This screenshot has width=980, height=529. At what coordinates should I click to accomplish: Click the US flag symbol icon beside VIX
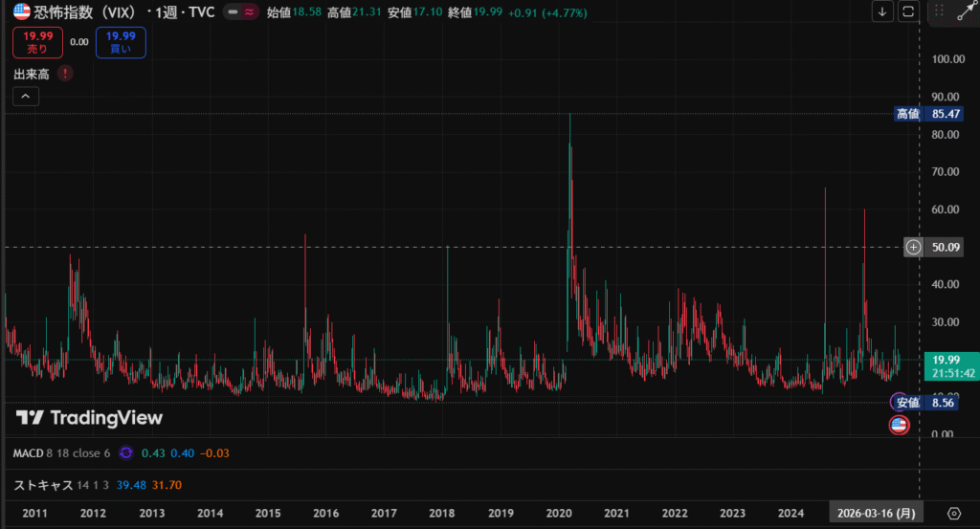click(21, 12)
